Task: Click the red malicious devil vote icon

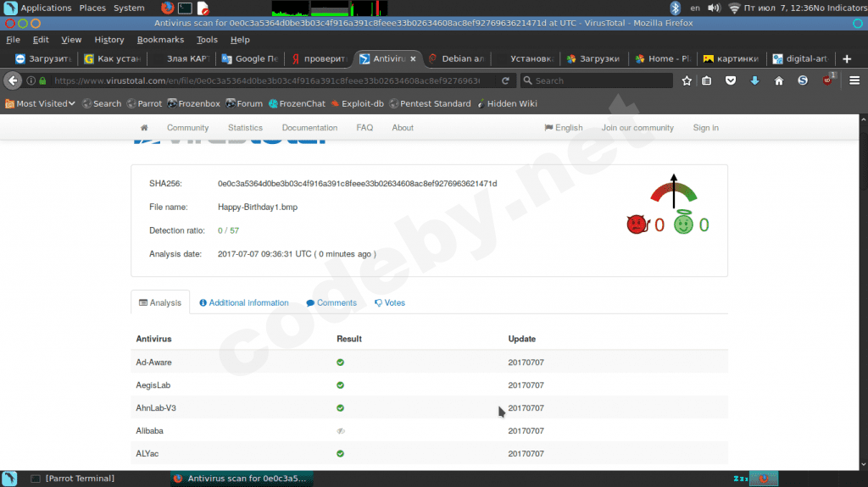Action: (637, 224)
